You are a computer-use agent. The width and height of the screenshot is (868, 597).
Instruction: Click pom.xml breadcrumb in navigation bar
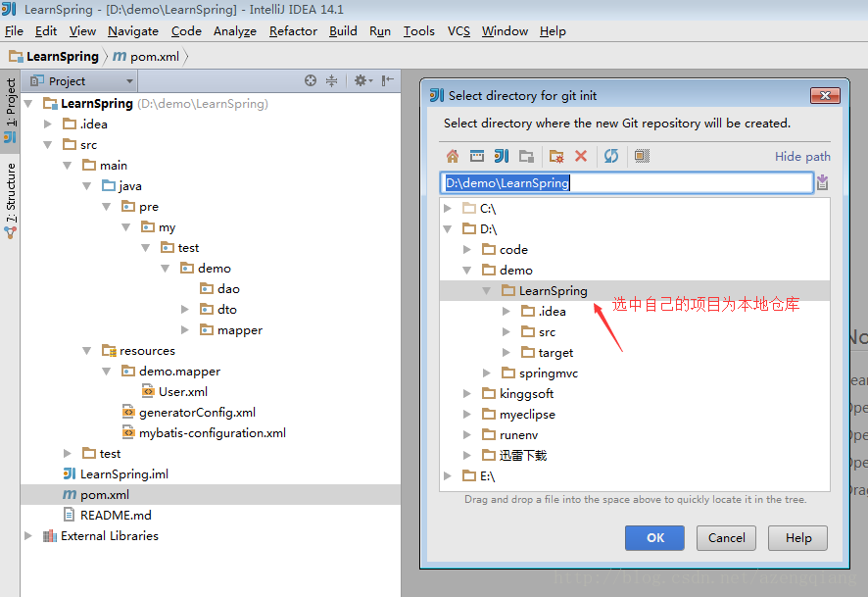click(x=147, y=57)
